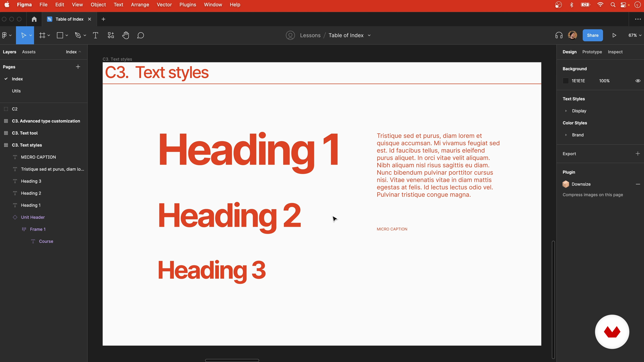Collapse the Index pages list chevron

(x=80, y=52)
